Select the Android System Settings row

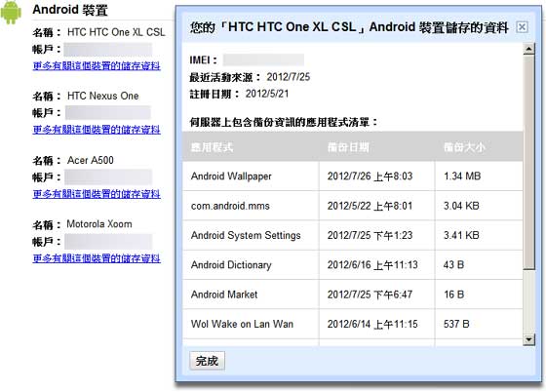click(x=352, y=235)
